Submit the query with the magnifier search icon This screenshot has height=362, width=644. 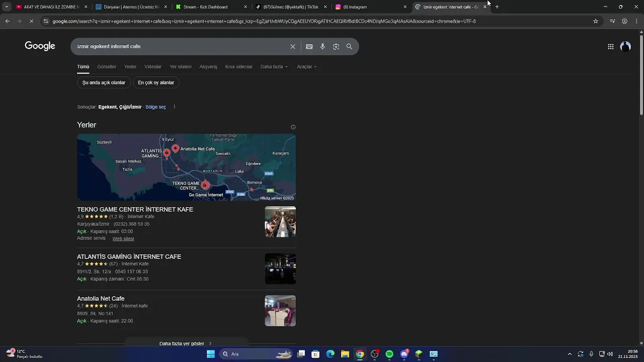pos(349,46)
